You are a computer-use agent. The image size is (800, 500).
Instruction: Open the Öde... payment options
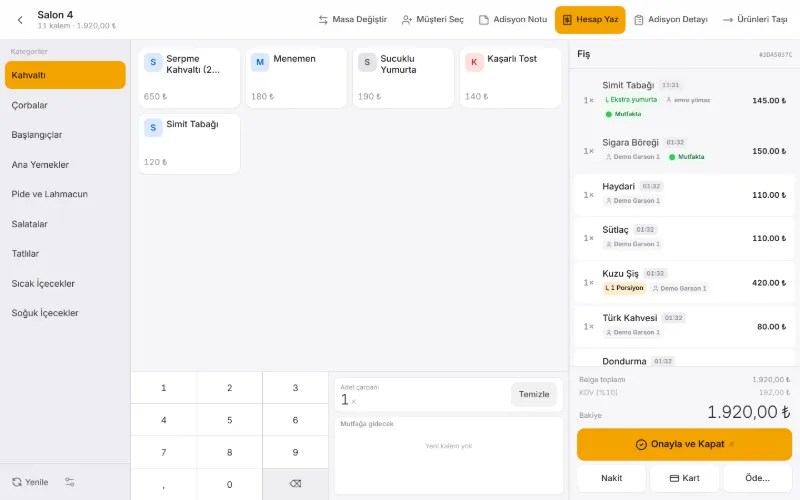click(x=757, y=478)
